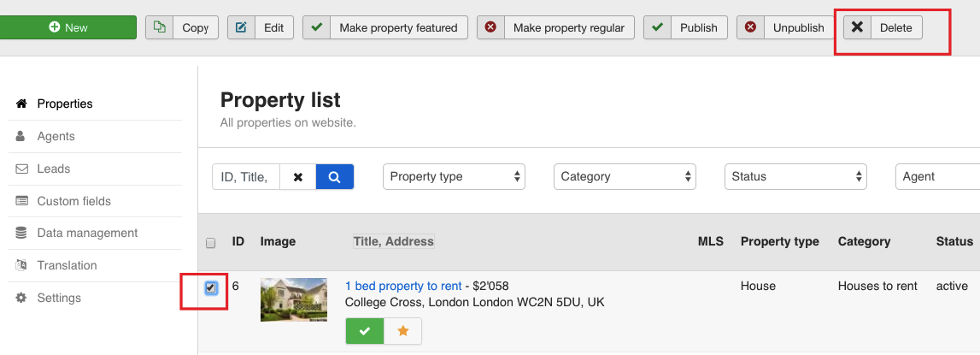The image size is (980, 355).
Task: Expand the Category filter dropdown
Action: (x=625, y=177)
